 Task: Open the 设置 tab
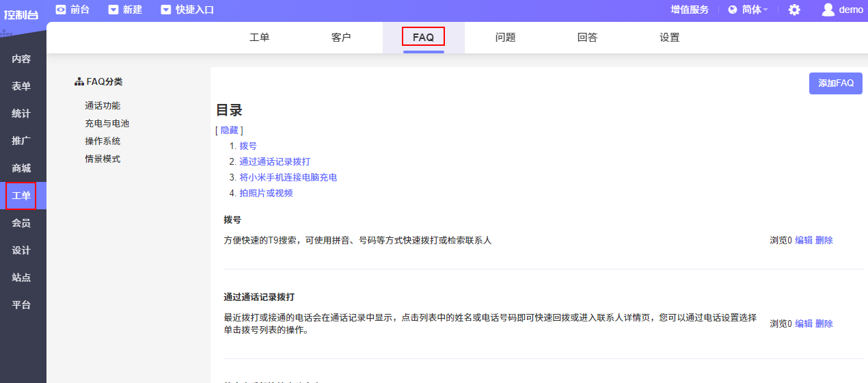(x=669, y=38)
